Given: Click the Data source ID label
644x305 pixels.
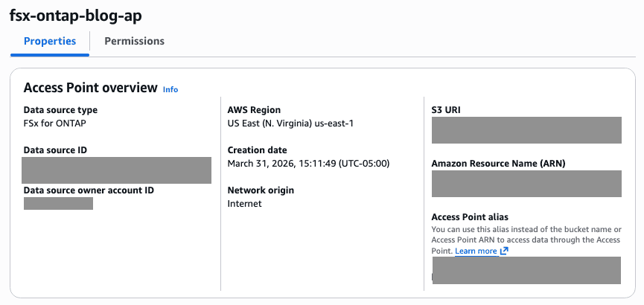Looking at the screenshot, I should pos(55,150).
